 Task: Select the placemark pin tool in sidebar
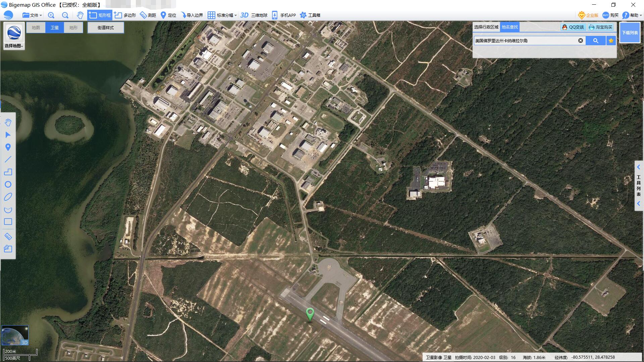(x=8, y=147)
